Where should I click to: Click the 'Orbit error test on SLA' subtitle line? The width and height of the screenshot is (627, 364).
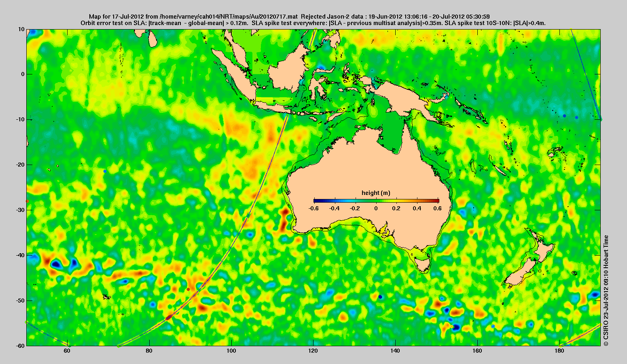(313, 23)
